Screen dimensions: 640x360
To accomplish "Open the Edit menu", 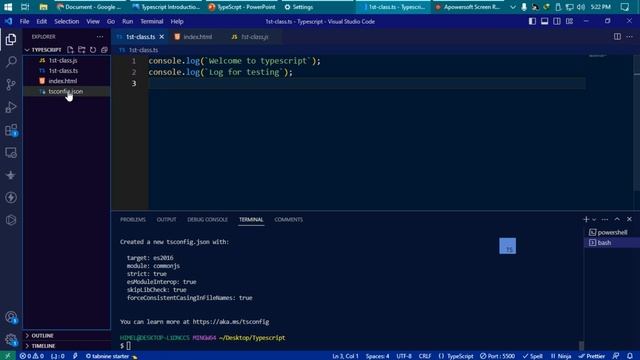I will 42,21.
